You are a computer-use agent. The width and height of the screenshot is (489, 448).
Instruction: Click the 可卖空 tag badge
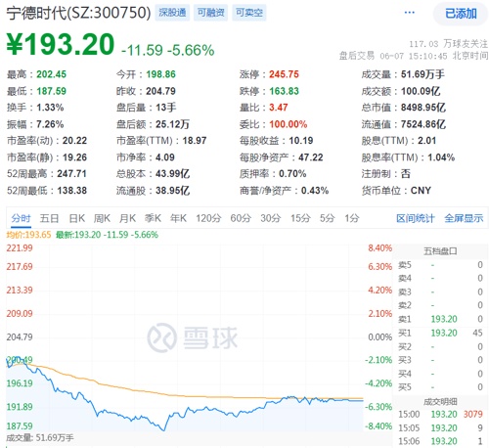coord(249,13)
